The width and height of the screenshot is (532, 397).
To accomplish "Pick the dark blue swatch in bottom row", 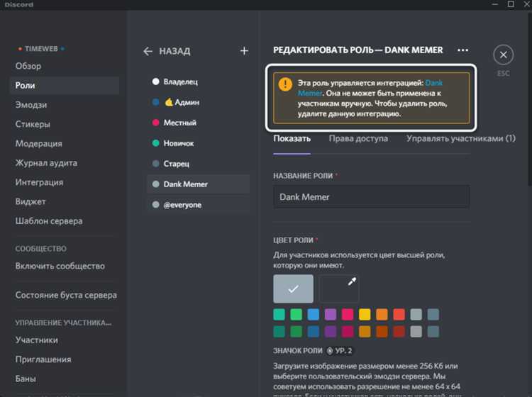I will tap(313, 332).
